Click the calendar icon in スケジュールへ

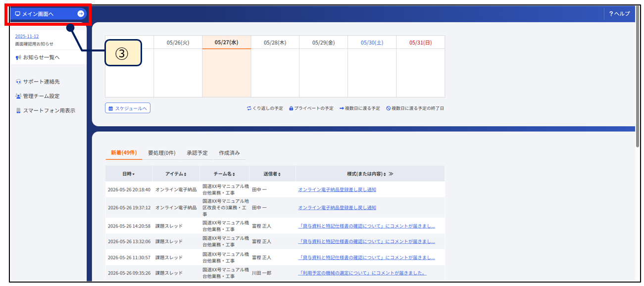pos(111,108)
